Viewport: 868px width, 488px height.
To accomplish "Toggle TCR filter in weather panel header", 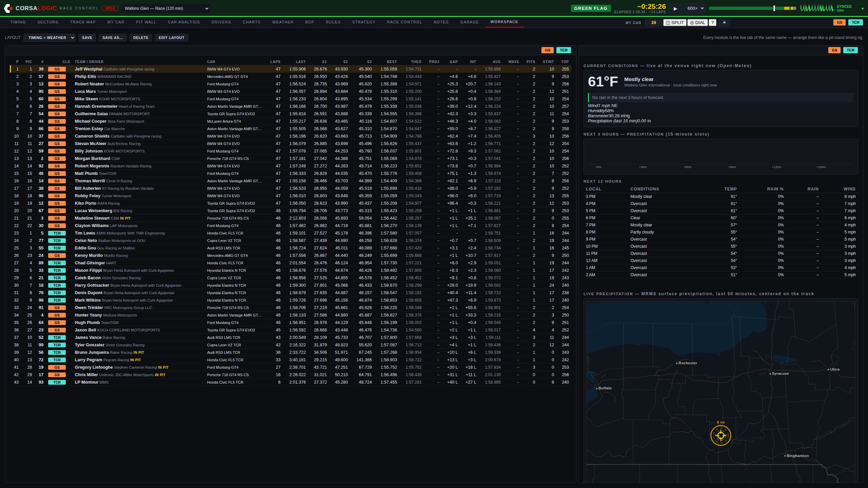I will point(850,50).
